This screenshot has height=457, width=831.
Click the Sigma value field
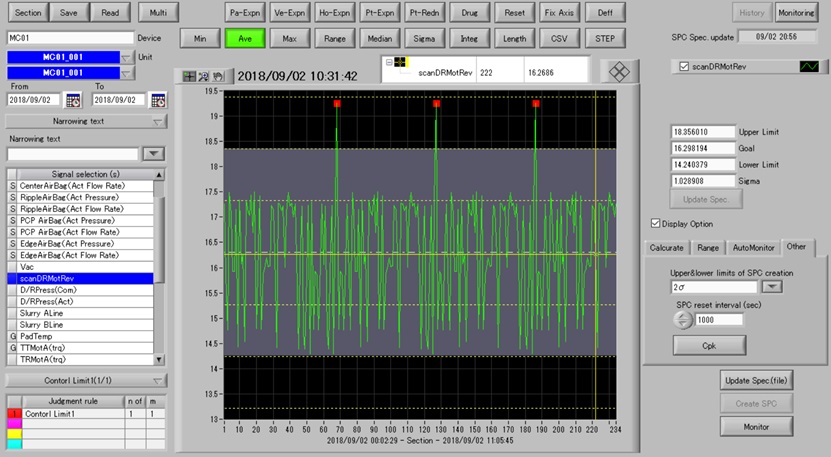tap(703, 181)
